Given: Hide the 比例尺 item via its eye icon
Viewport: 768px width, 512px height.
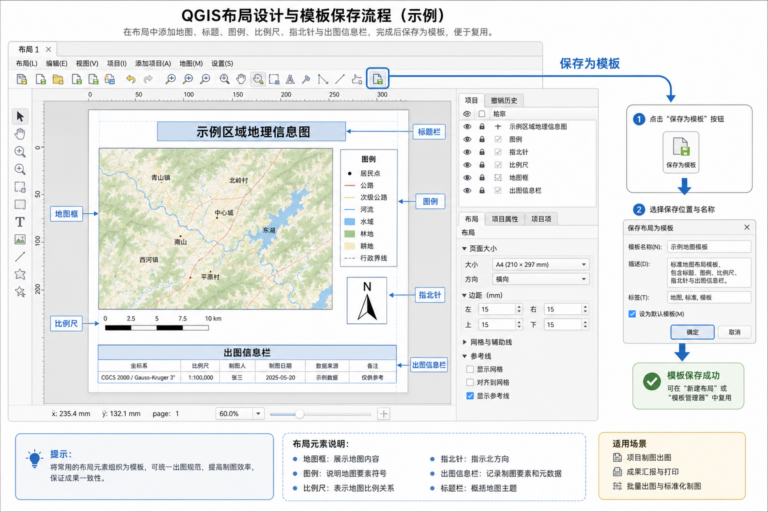Looking at the screenshot, I should tap(467, 165).
